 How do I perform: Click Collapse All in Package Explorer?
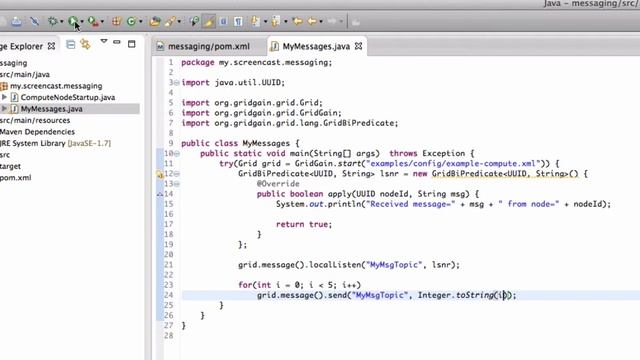[x=71, y=44]
